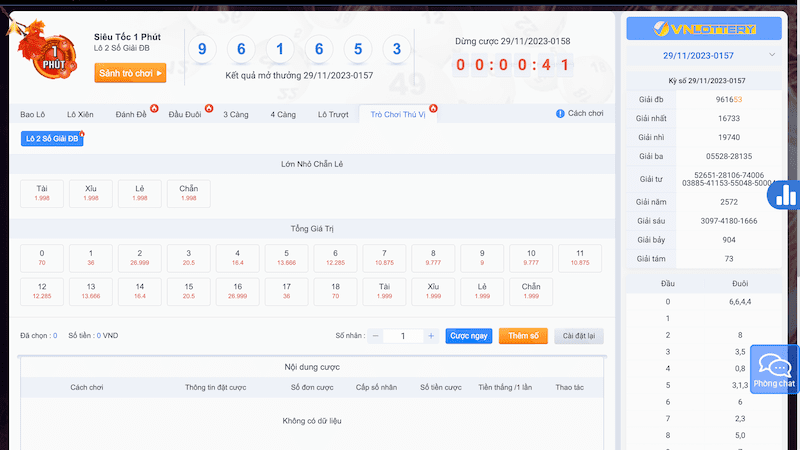
Task: Expand the 29/11/2023-0157 draw dropdown
Action: click(x=703, y=54)
